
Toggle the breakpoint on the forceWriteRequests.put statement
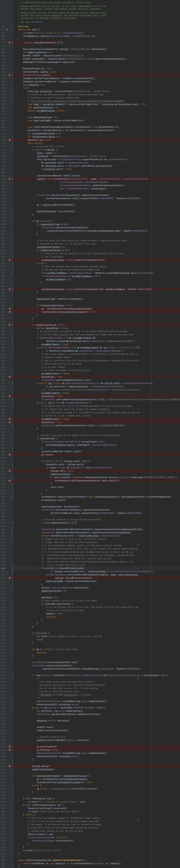coord(10,578)
